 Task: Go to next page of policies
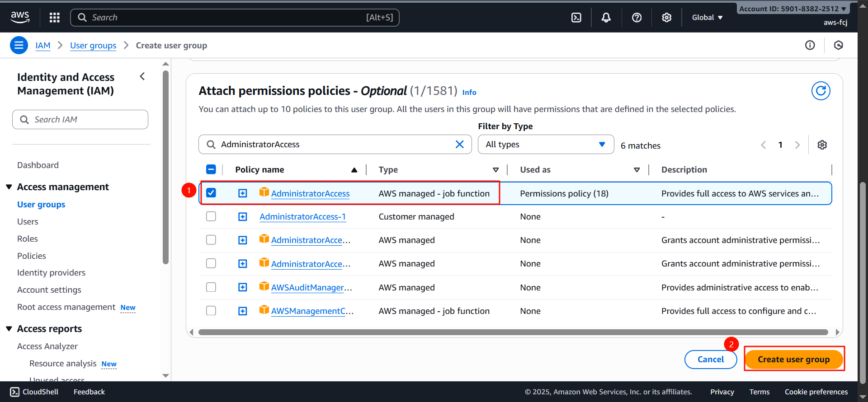tap(797, 145)
